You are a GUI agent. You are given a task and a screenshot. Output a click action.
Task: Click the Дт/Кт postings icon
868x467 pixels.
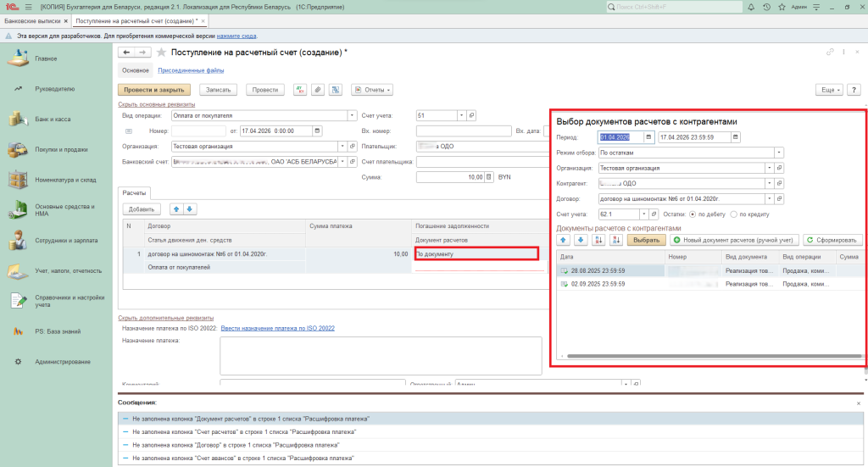(x=300, y=90)
